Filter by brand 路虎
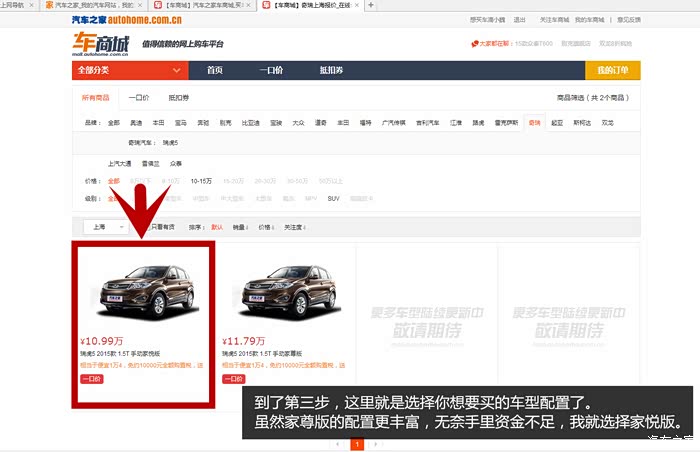 478,123
